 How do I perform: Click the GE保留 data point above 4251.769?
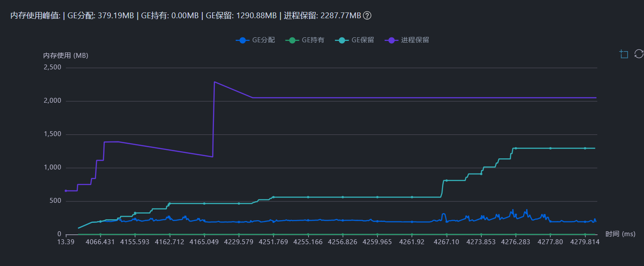274,197
